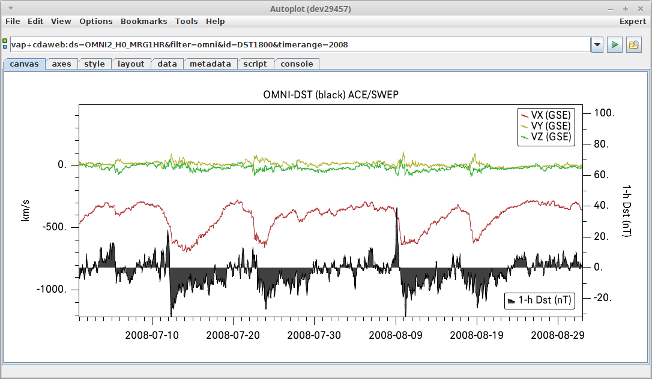Open the Tools menu
Screen dimensions: 652x379
tap(186, 21)
